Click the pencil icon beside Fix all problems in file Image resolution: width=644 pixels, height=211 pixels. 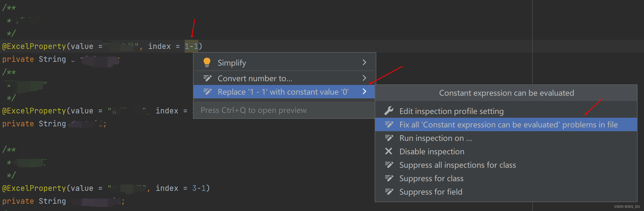389,124
